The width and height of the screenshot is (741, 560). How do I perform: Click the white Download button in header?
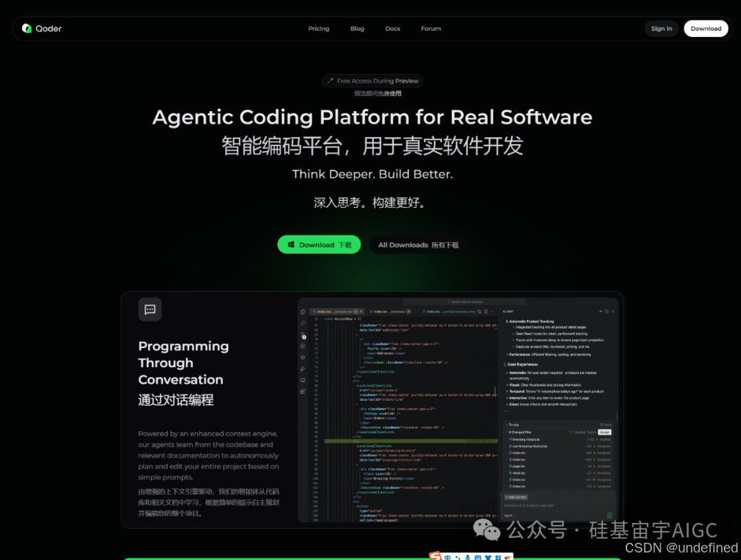coord(705,28)
